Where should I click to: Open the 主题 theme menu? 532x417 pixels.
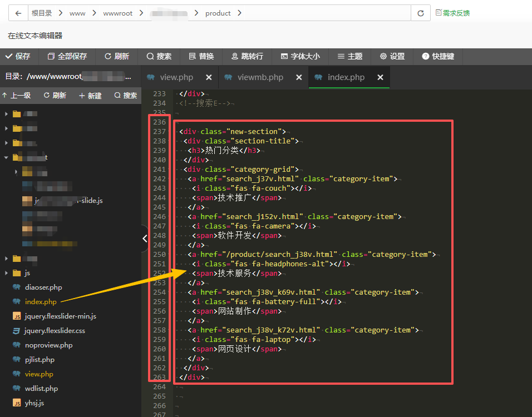pyautogui.click(x=350, y=56)
